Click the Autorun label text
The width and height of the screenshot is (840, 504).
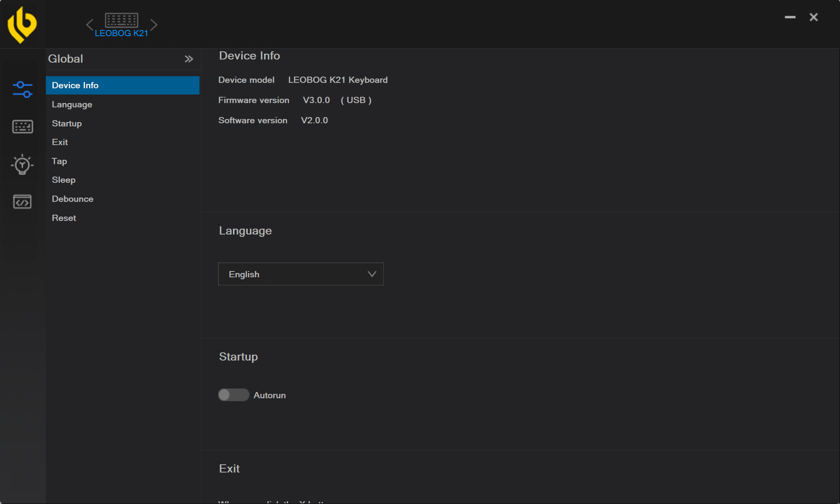tap(269, 395)
